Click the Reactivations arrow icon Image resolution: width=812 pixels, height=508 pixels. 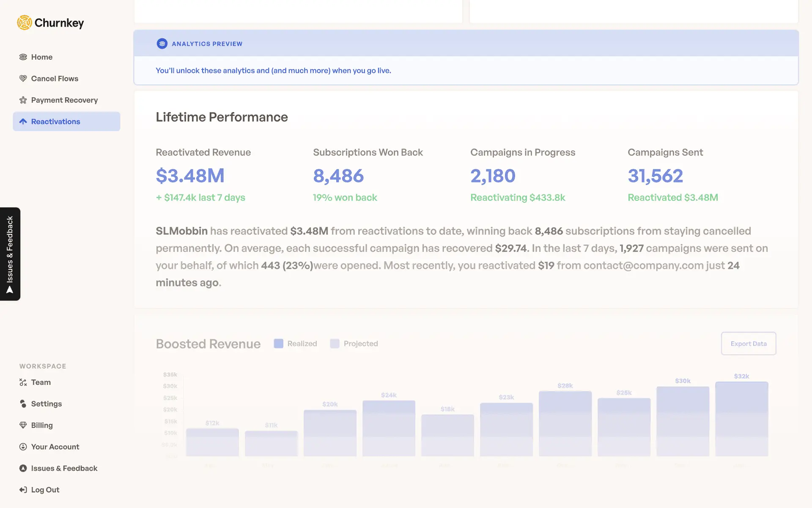click(23, 121)
